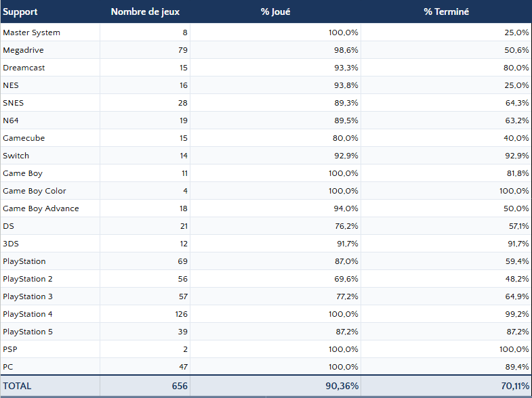Click DS game count 21
The image size is (532, 398).
(184, 226)
